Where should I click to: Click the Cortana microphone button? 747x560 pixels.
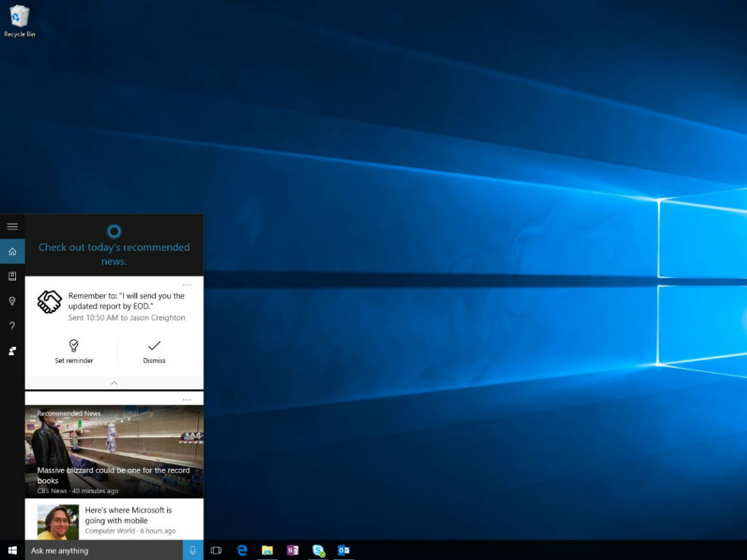point(193,551)
